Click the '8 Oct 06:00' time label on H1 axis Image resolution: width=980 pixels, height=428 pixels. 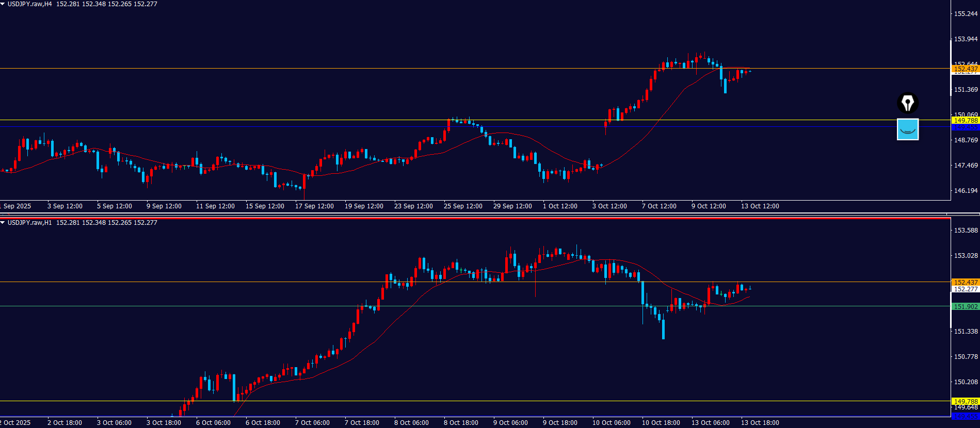click(411, 423)
